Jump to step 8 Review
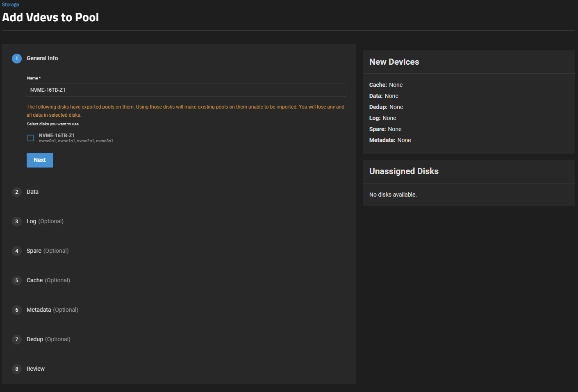 pyautogui.click(x=28, y=369)
